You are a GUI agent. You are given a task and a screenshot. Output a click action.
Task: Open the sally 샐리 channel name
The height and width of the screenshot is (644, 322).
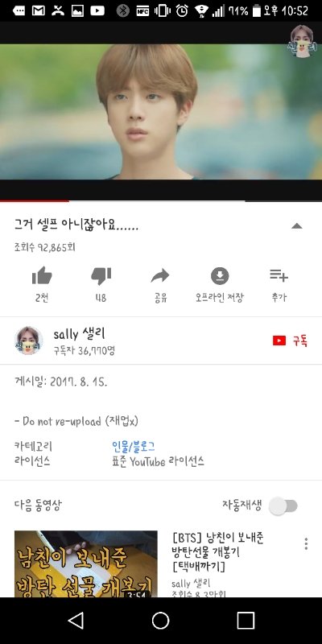[79, 333]
